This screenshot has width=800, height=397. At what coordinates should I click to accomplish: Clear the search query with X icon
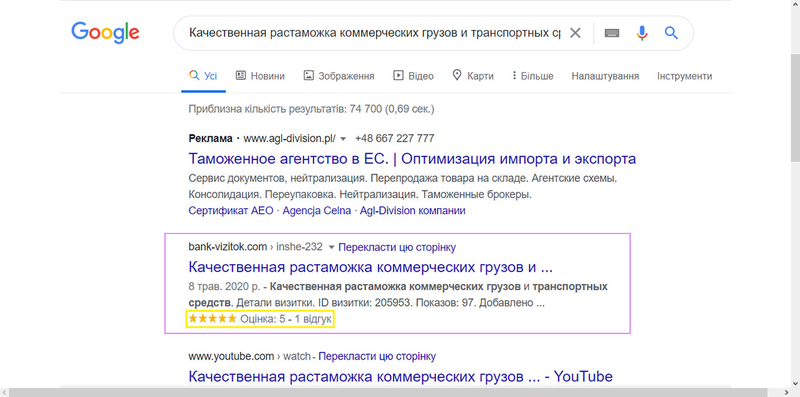pos(575,33)
